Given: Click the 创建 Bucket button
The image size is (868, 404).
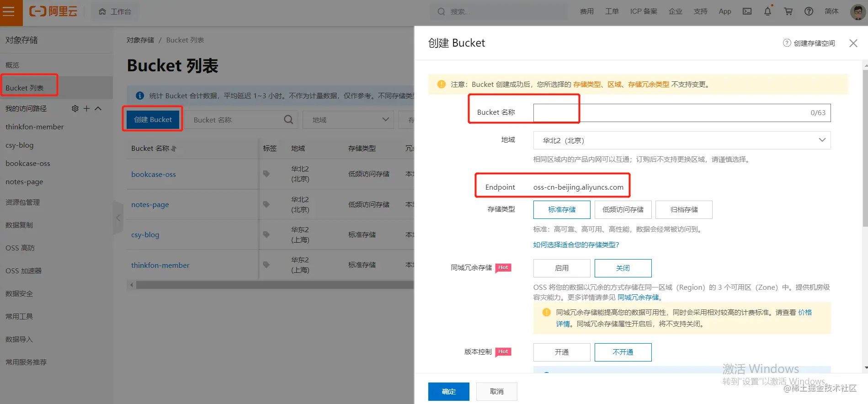Looking at the screenshot, I should point(153,119).
